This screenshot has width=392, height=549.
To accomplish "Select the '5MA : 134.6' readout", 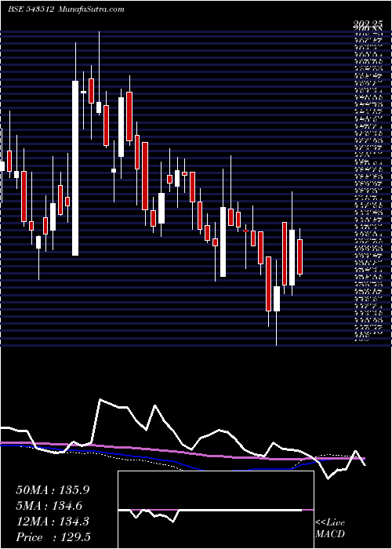I will 49,506.
